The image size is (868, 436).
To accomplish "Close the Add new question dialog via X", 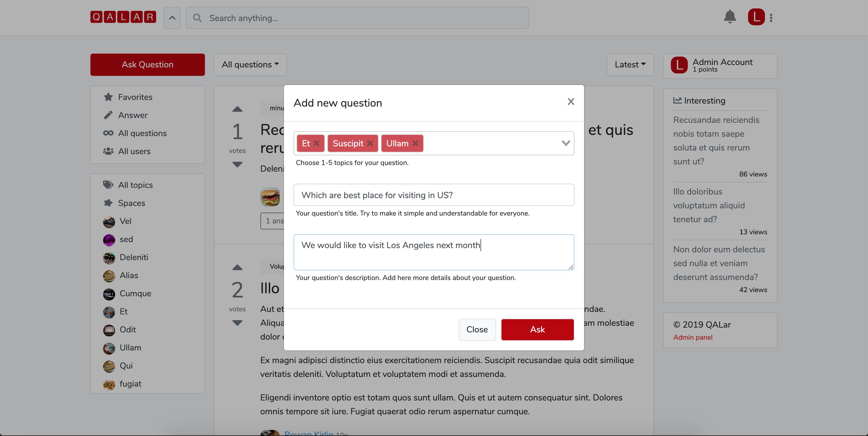I will click(x=571, y=102).
